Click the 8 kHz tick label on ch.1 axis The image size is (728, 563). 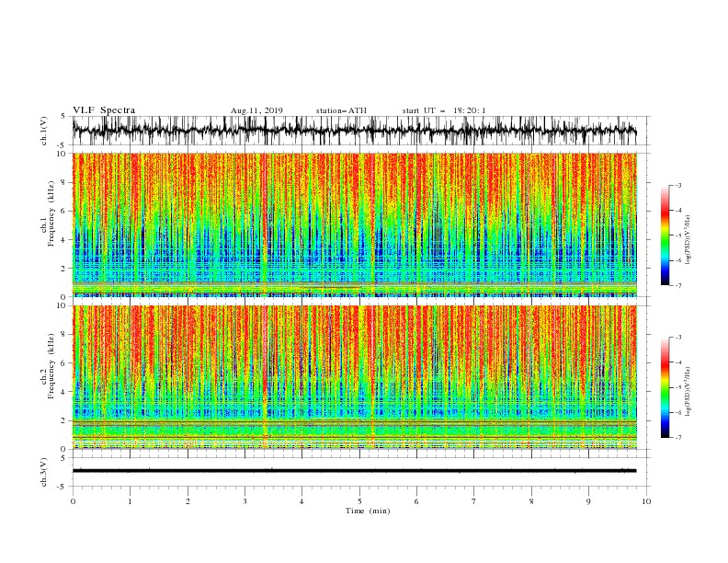pos(64,182)
